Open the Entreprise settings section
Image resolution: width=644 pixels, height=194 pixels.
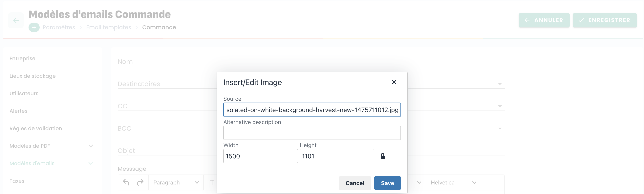(x=23, y=58)
